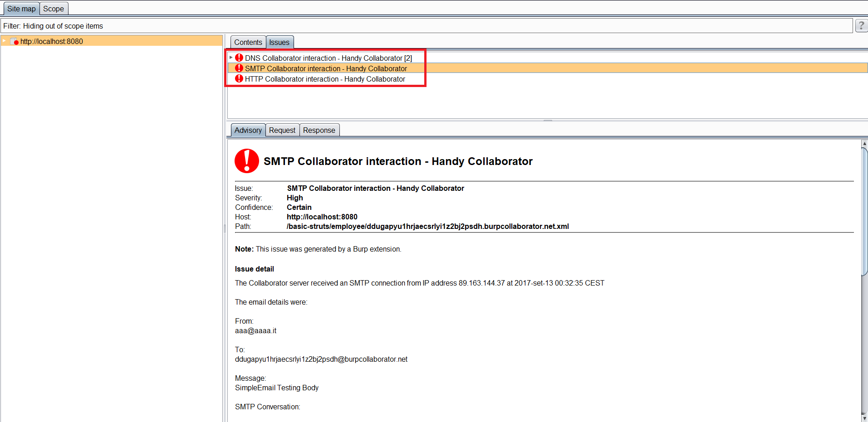Click the vertical splitter handle beside site map
Screen dimensions: 868x422
click(225, 228)
